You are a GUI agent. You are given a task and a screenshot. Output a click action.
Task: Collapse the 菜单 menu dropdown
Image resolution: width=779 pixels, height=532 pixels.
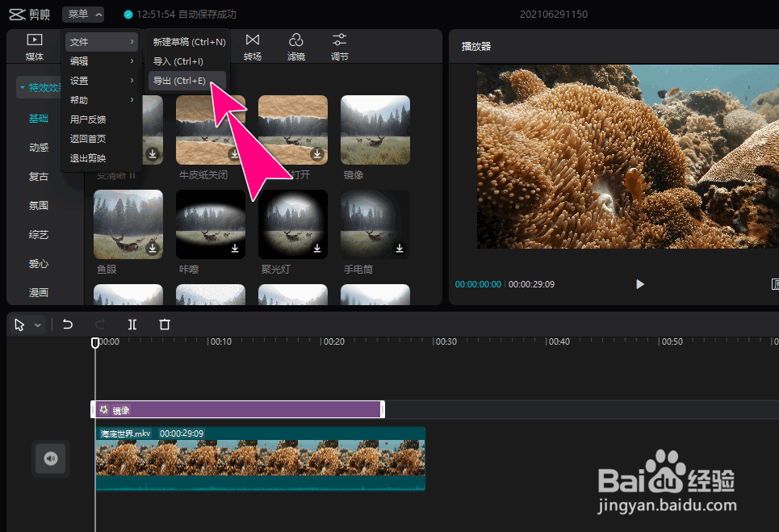pos(83,15)
